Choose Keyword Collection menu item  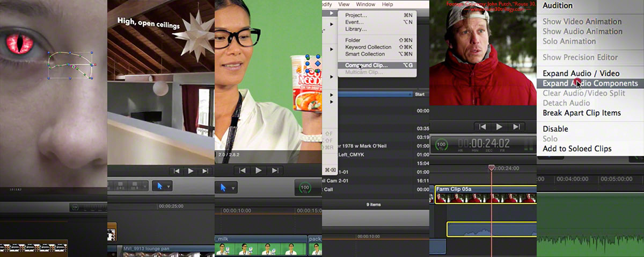coord(377,47)
